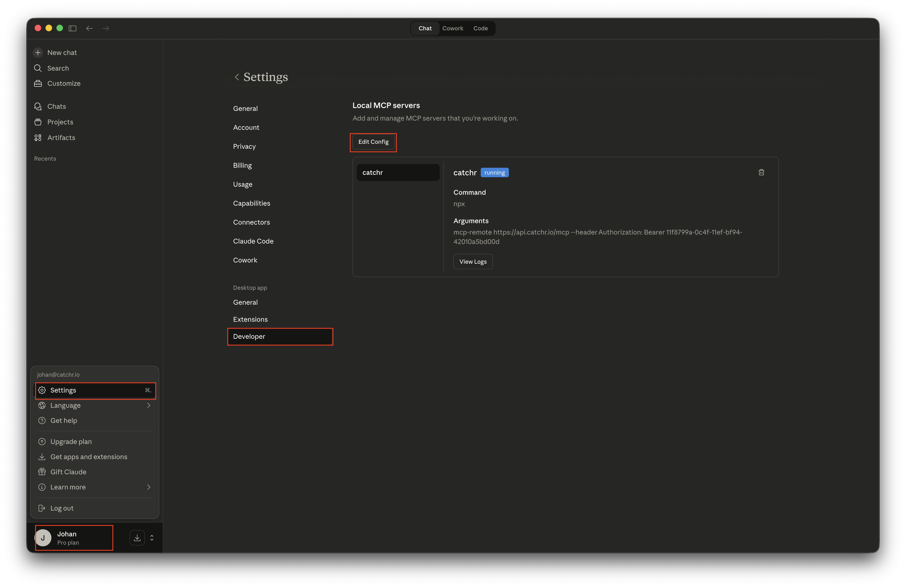Open Artifacts in the sidebar

61,137
